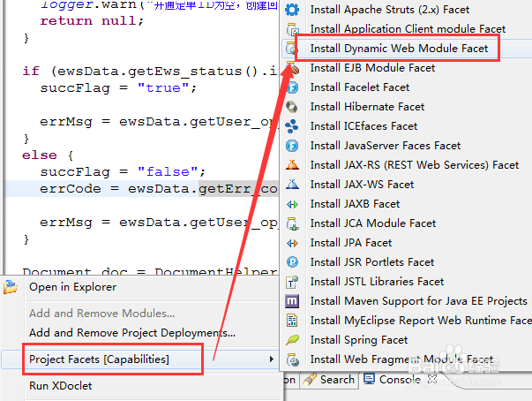Click the JAX-RS facet icon
532x401 pixels.
pyautogui.click(x=293, y=165)
